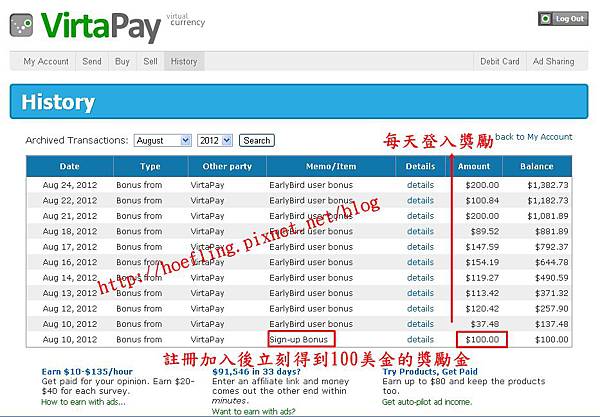
Task: Click the Type column header
Action: pos(150,166)
